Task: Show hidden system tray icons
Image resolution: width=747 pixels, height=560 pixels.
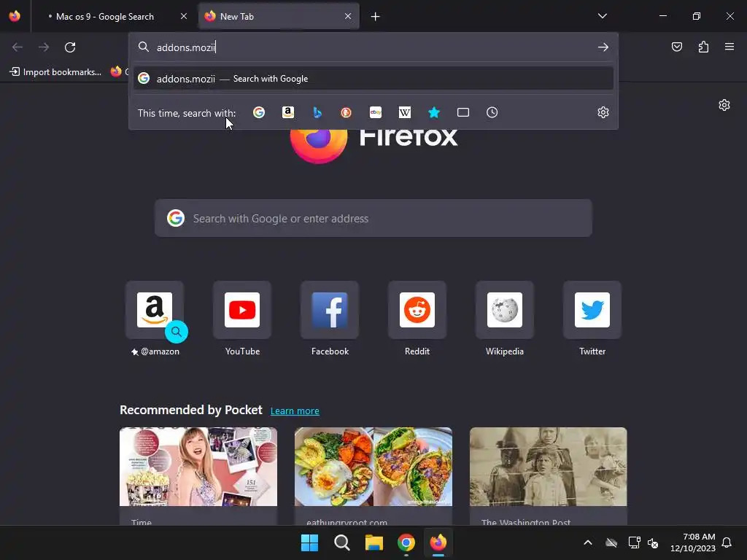Action: (x=588, y=542)
